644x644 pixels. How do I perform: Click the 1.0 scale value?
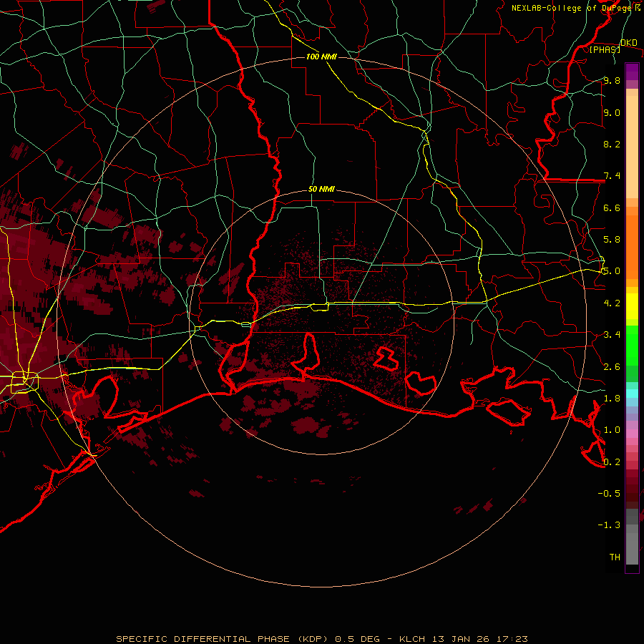click(612, 430)
